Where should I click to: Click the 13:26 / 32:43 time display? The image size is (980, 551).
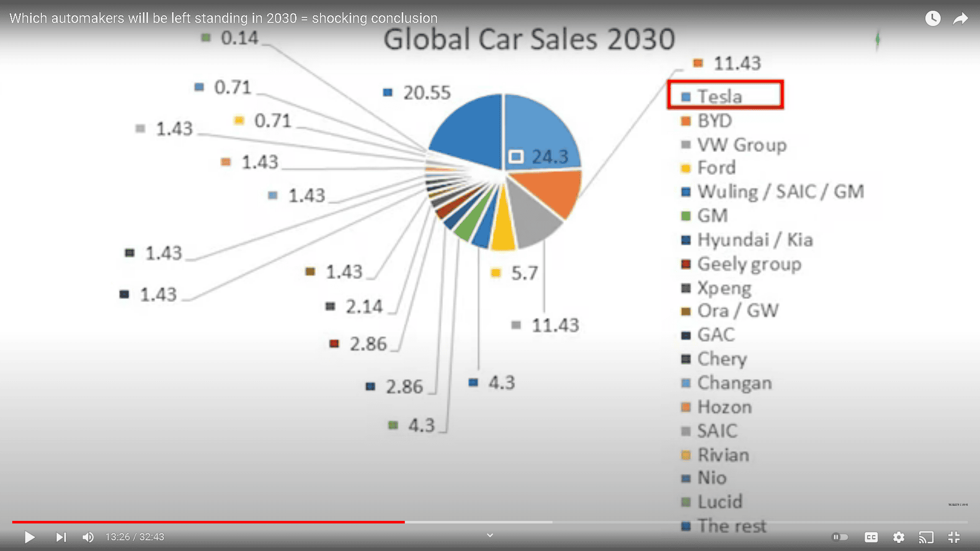(135, 537)
